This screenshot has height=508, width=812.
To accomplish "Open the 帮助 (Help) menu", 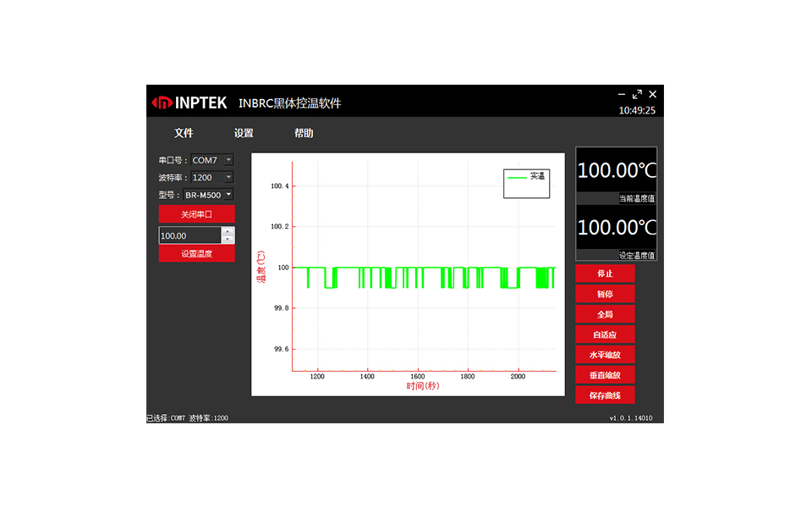I will coord(304,133).
